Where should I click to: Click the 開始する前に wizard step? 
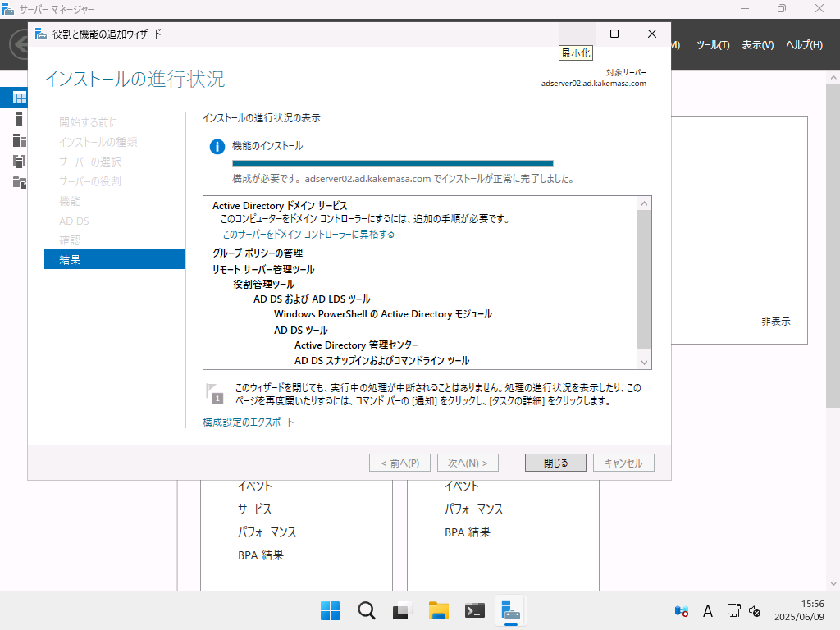click(88, 122)
